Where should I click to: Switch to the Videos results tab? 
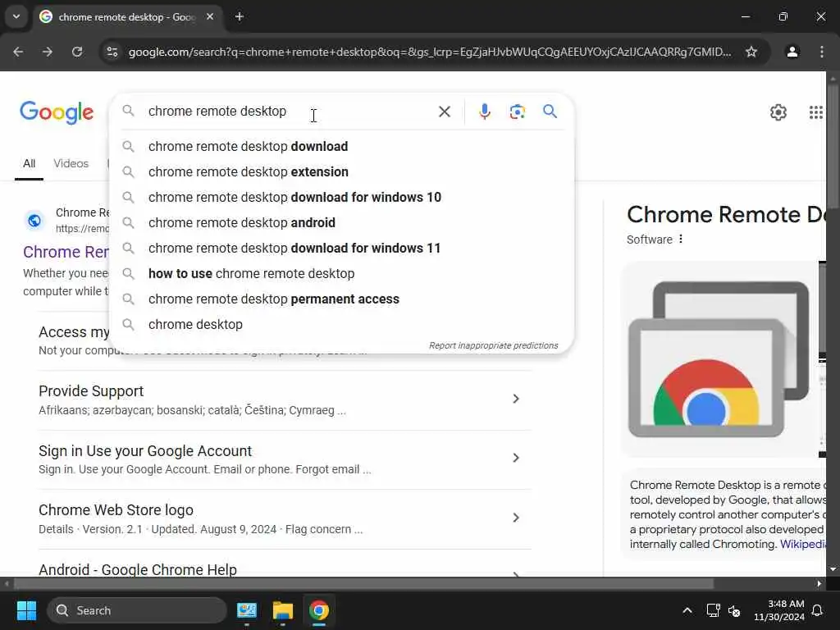coord(71,163)
